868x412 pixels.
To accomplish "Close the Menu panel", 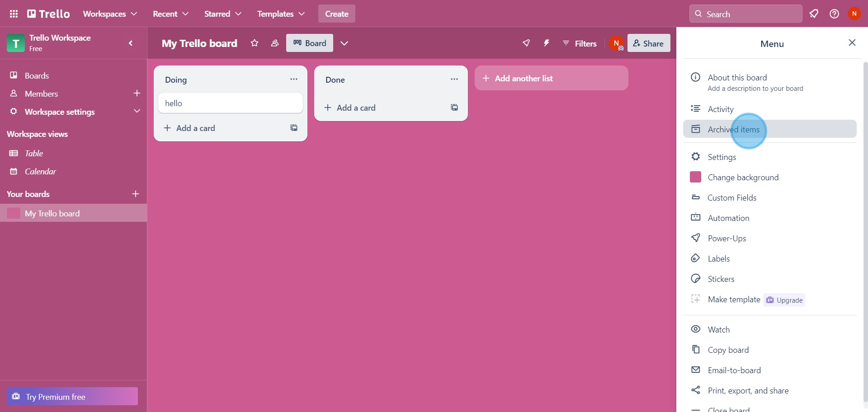I will [852, 43].
